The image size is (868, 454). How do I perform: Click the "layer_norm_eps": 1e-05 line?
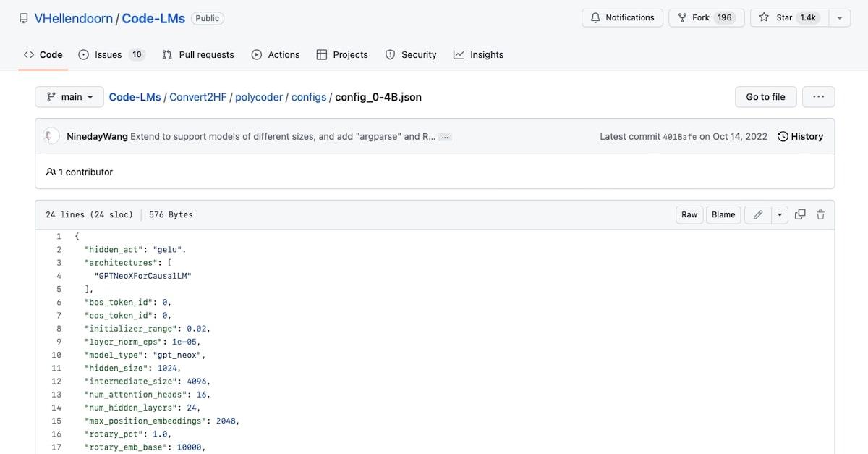[142, 342]
